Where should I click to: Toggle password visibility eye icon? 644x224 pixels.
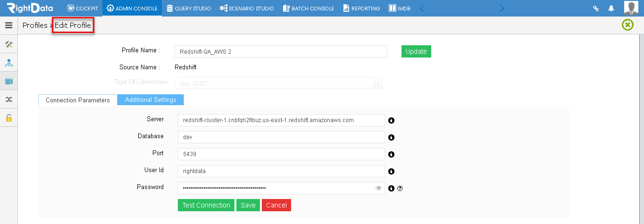378,188
